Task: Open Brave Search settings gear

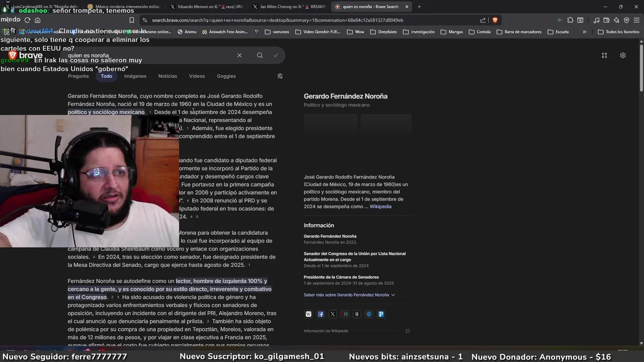Action: (x=622, y=55)
